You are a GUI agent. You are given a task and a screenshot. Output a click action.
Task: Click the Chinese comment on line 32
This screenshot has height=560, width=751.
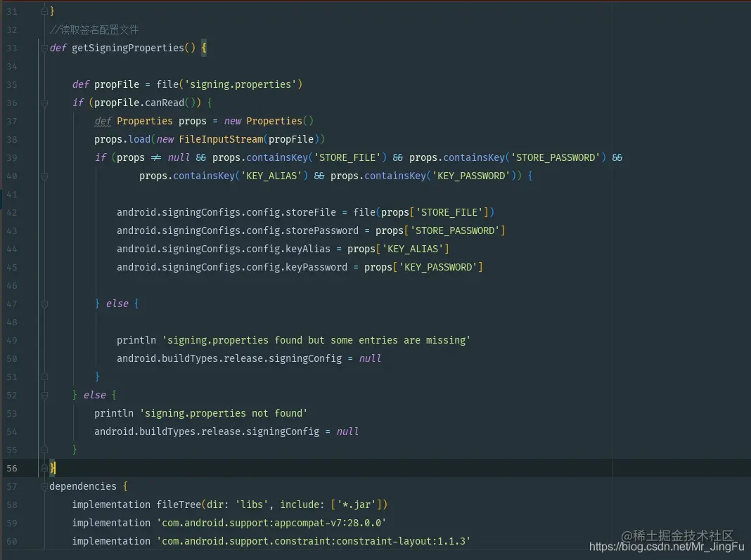click(94, 30)
